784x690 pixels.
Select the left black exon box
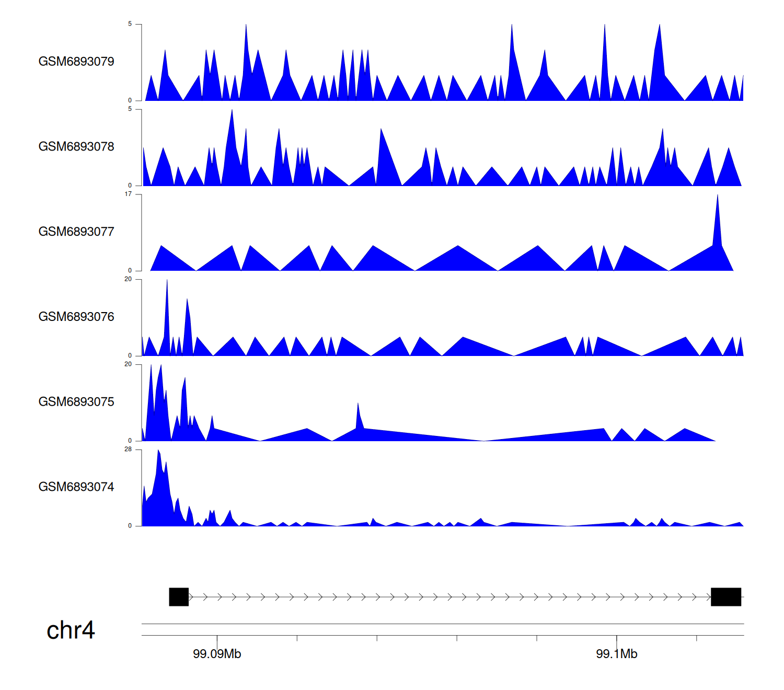click(x=179, y=597)
